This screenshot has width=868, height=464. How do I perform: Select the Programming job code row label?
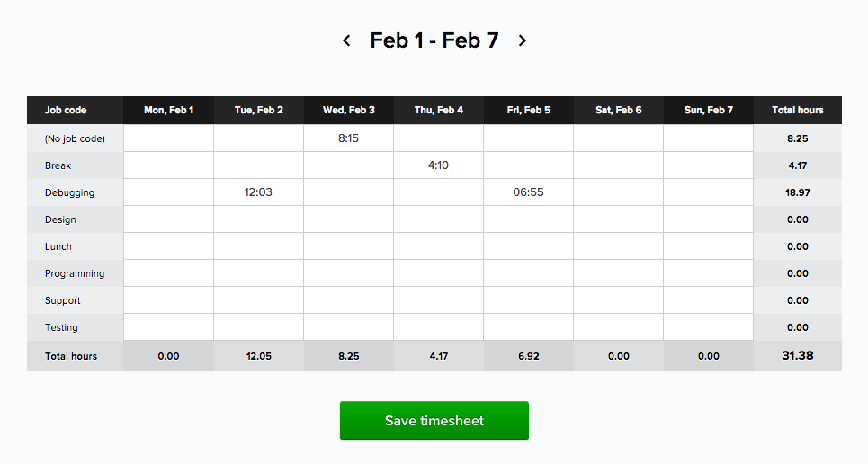coord(75,273)
